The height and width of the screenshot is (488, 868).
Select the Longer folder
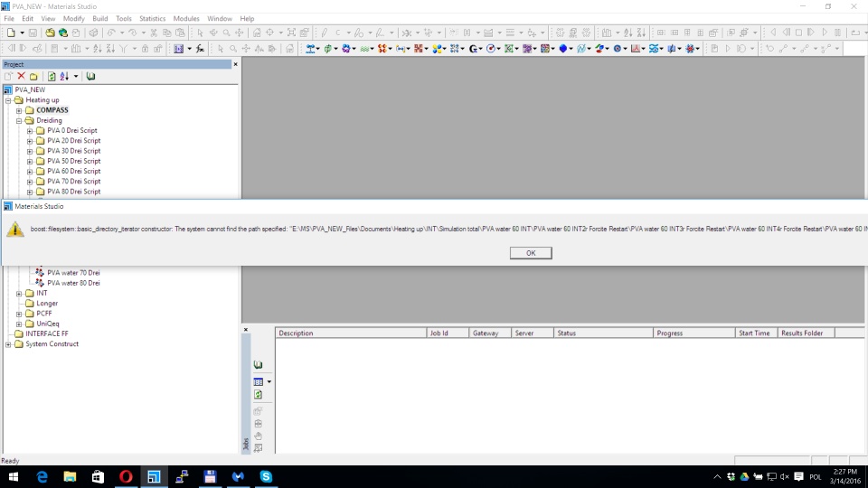[47, 304]
